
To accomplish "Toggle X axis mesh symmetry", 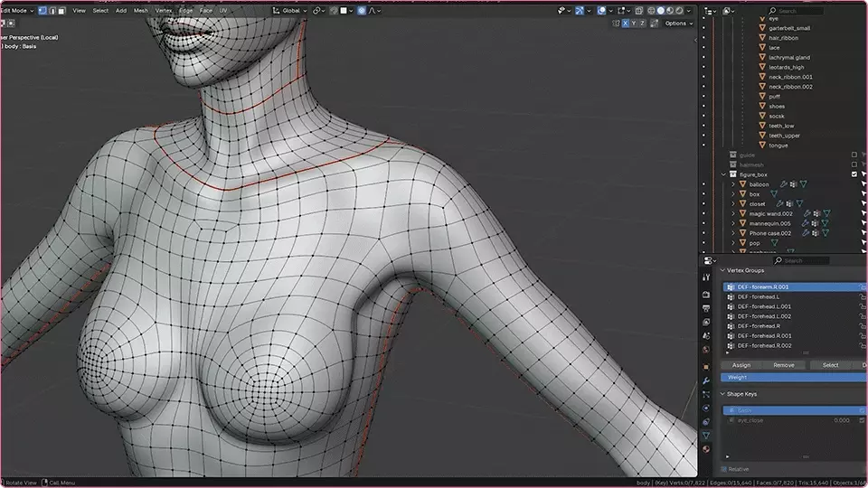I will (626, 23).
